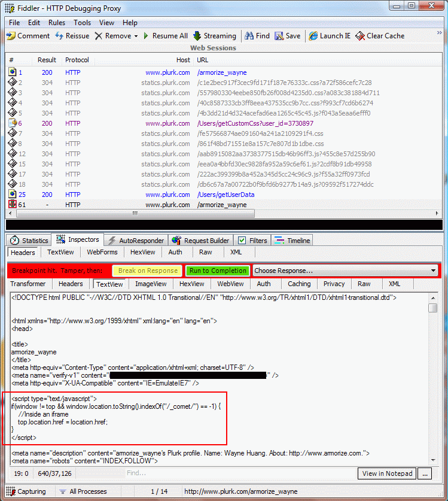This screenshot has height=501, width=448.
Task: Select session 18 row icon
Action: click(12, 184)
